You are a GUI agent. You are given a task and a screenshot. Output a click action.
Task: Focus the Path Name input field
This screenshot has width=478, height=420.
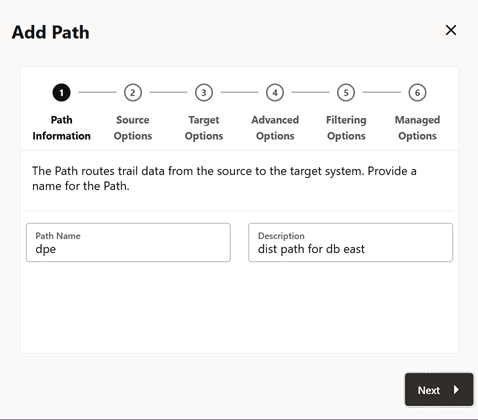tap(128, 242)
